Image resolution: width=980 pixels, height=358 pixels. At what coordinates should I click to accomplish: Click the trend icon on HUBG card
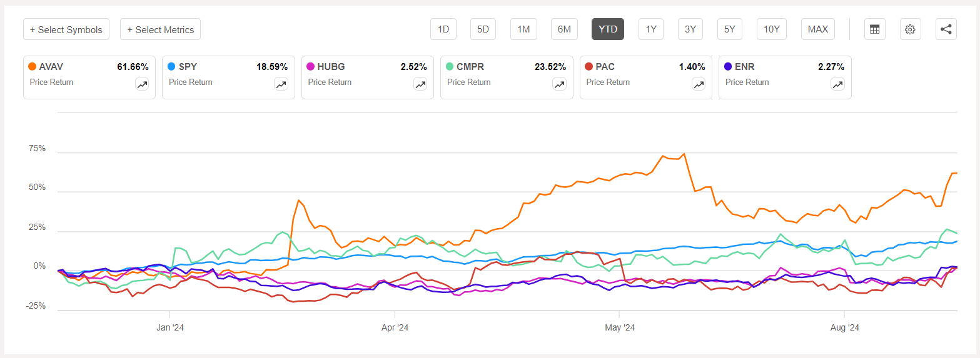420,84
